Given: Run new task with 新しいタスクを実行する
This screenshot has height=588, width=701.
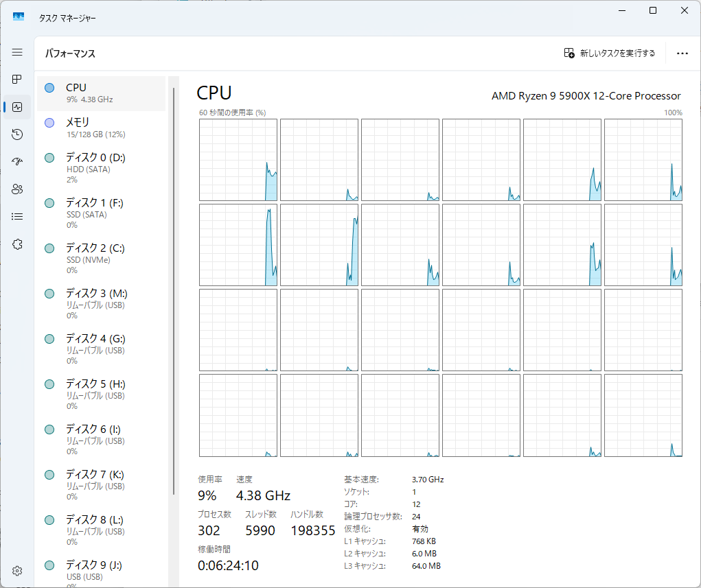Looking at the screenshot, I should point(610,53).
